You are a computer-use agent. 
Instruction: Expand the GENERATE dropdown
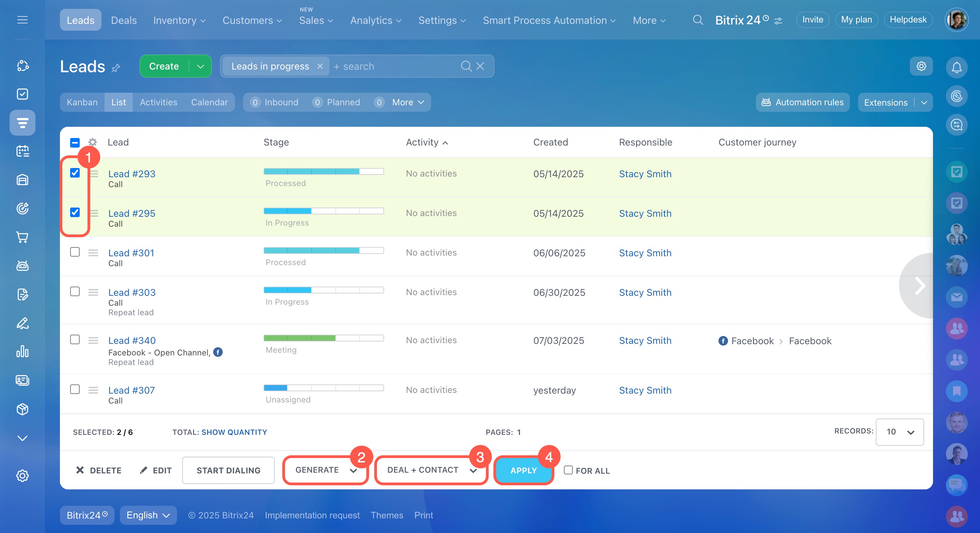(x=326, y=470)
